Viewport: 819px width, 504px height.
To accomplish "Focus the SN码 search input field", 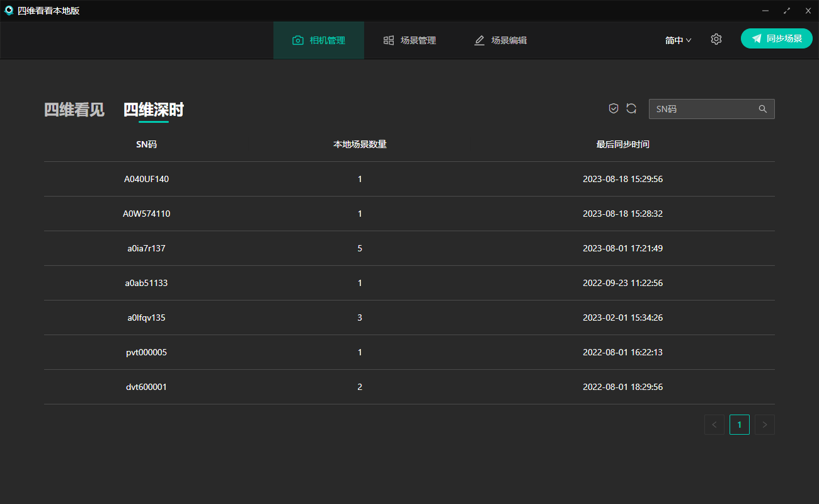I will tap(702, 109).
